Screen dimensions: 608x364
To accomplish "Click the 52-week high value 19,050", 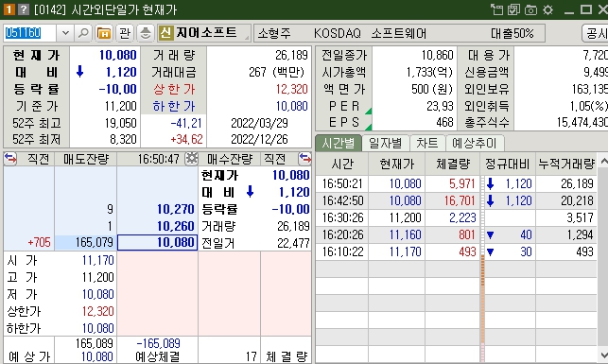I will click(121, 123).
